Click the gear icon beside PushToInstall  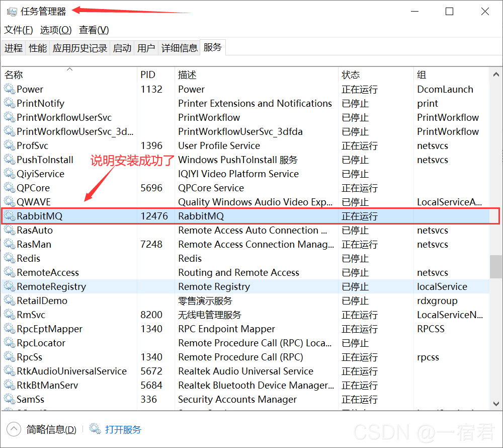coord(9,160)
